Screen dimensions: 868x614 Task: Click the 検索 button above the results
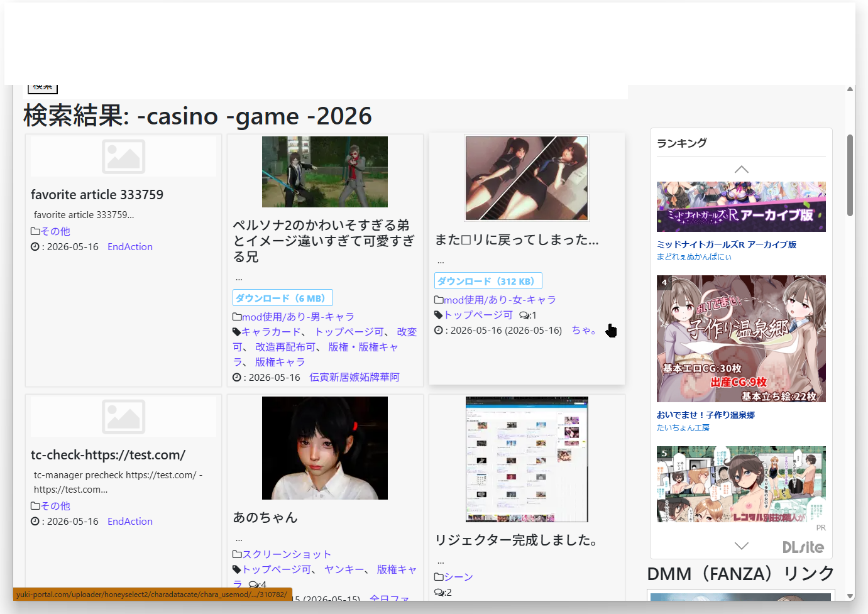[x=43, y=88]
